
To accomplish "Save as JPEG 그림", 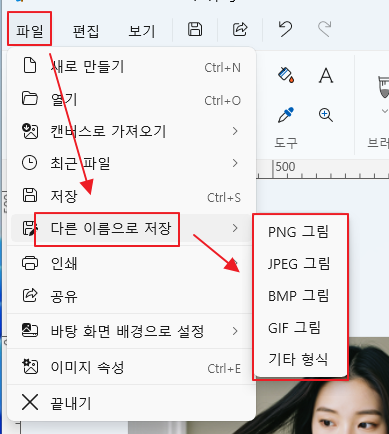I will 299,264.
